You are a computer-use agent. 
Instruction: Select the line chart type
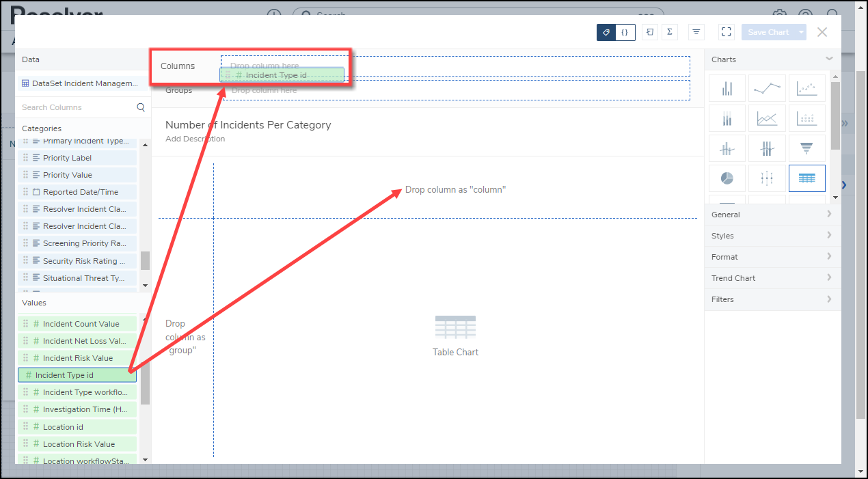(767, 89)
